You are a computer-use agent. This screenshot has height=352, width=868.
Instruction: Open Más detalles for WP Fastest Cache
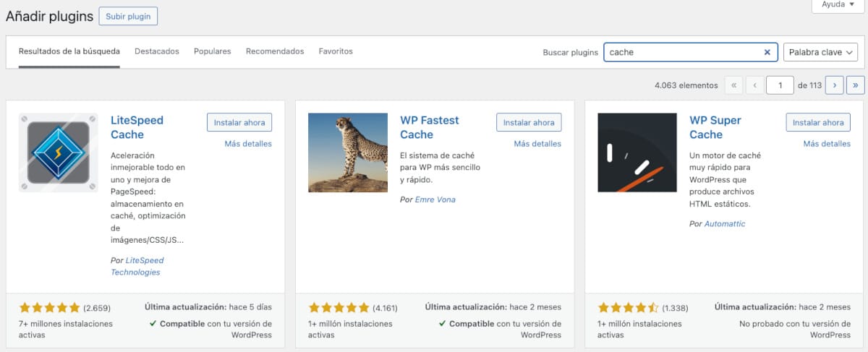coord(537,144)
